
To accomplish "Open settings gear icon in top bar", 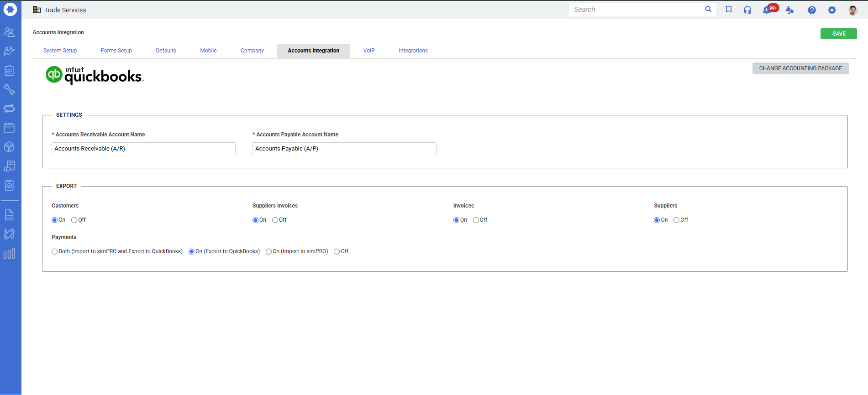I will tap(832, 10).
